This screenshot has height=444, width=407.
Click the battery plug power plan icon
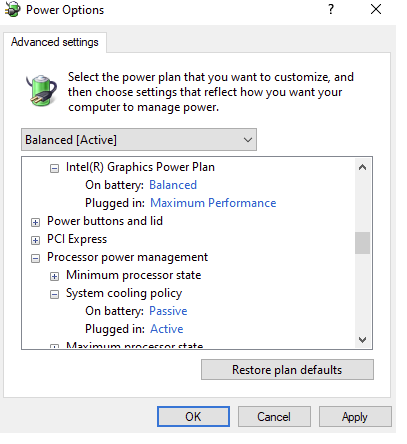[41, 91]
